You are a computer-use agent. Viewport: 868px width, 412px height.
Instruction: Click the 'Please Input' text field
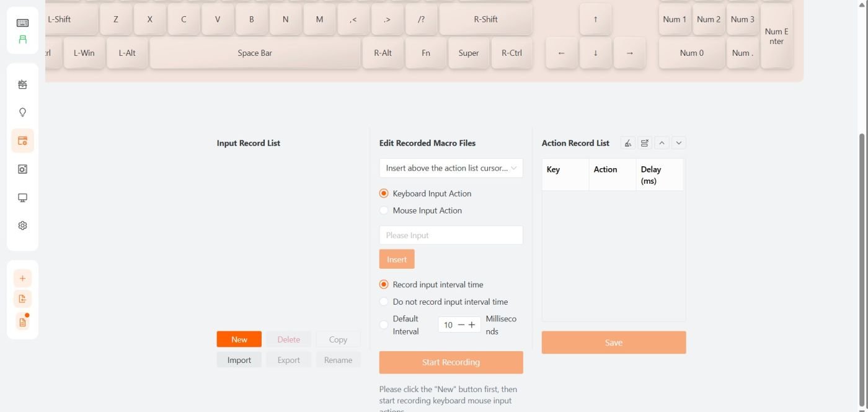(x=451, y=235)
